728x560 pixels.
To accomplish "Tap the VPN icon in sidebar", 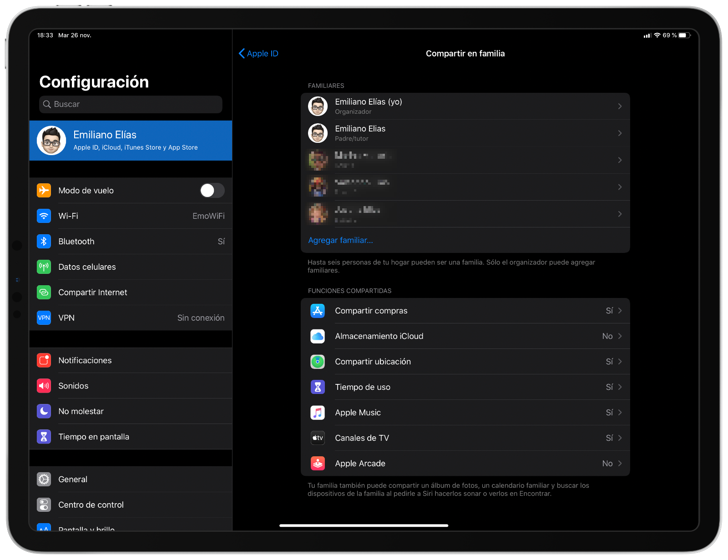I will 44,318.
